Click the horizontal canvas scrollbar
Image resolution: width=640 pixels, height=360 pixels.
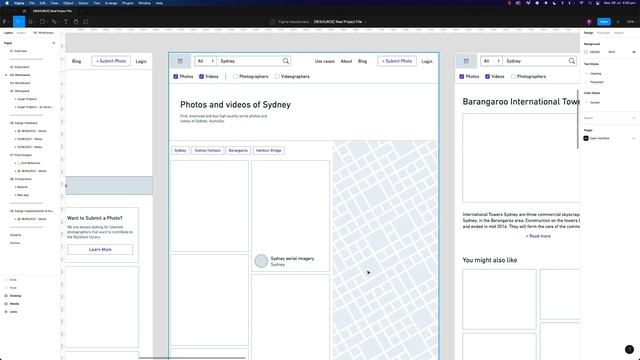192,358
